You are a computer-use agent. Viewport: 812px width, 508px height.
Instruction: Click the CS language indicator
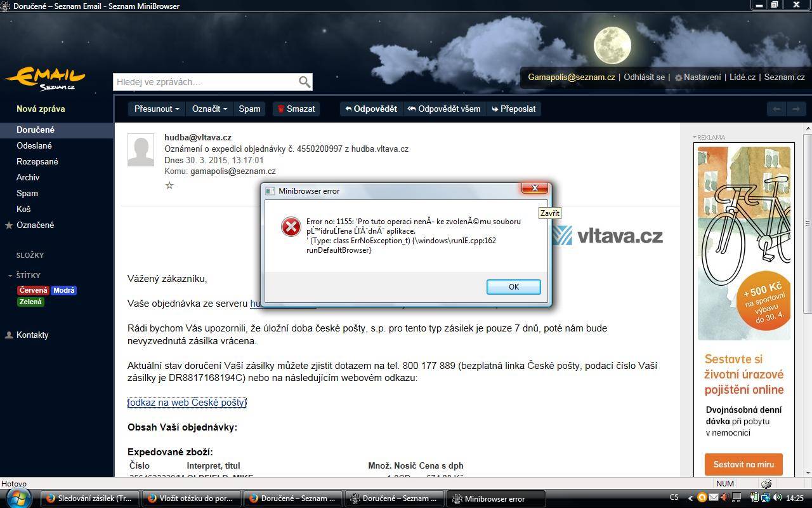[x=674, y=498]
